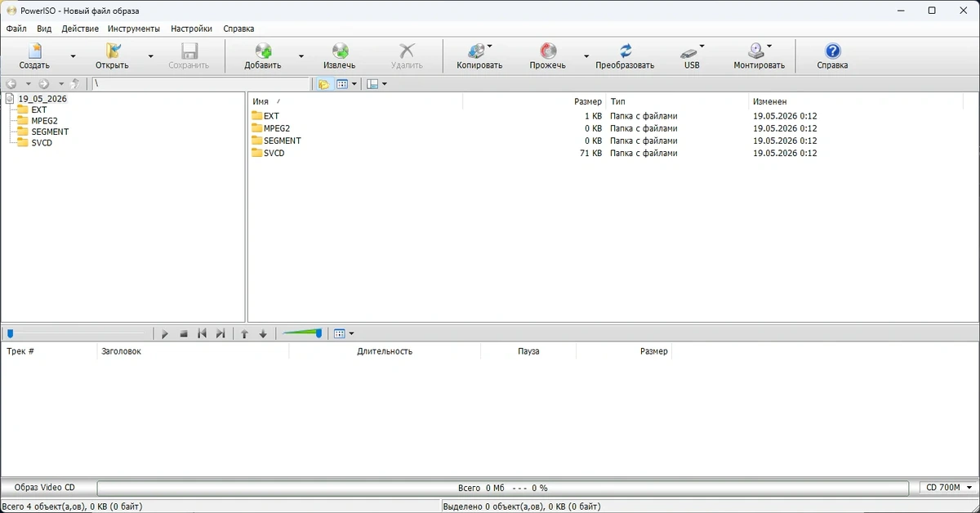This screenshot has width=980, height=513.
Task: Click the Заголовок track column header
Action: pos(192,351)
